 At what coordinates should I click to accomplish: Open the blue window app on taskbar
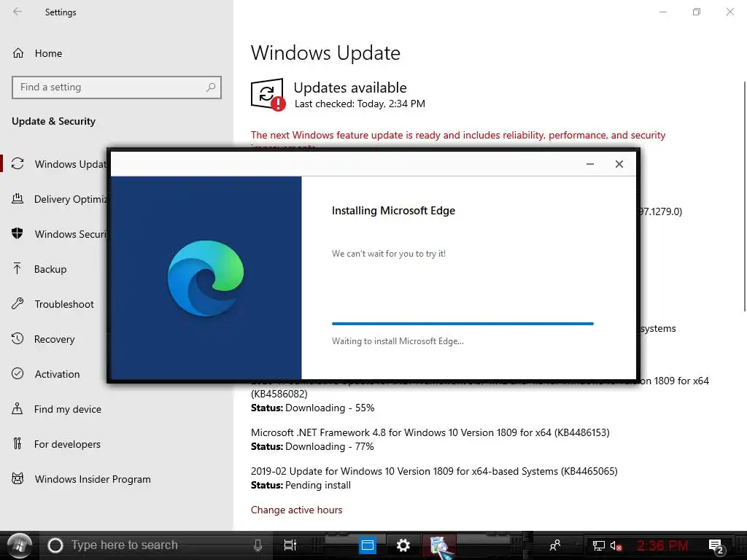point(368,545)
